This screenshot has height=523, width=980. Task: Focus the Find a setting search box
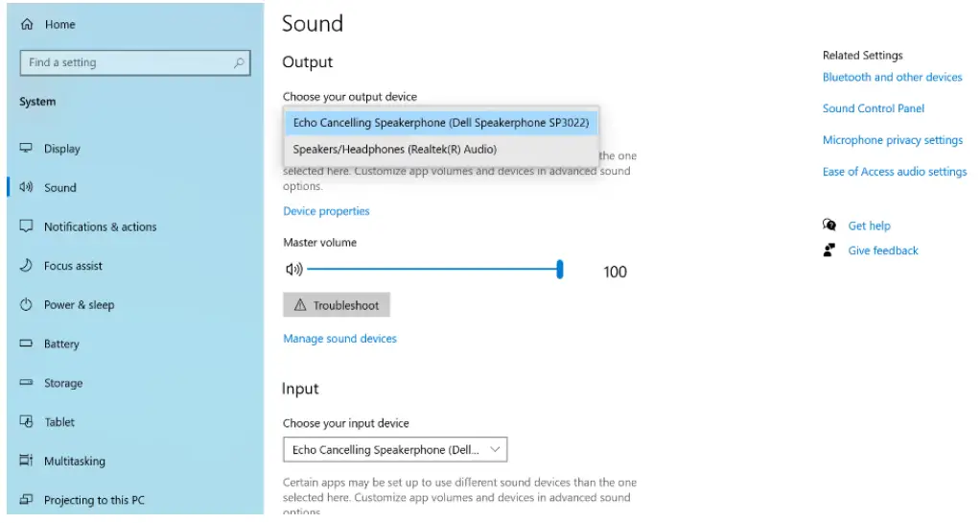125,63
